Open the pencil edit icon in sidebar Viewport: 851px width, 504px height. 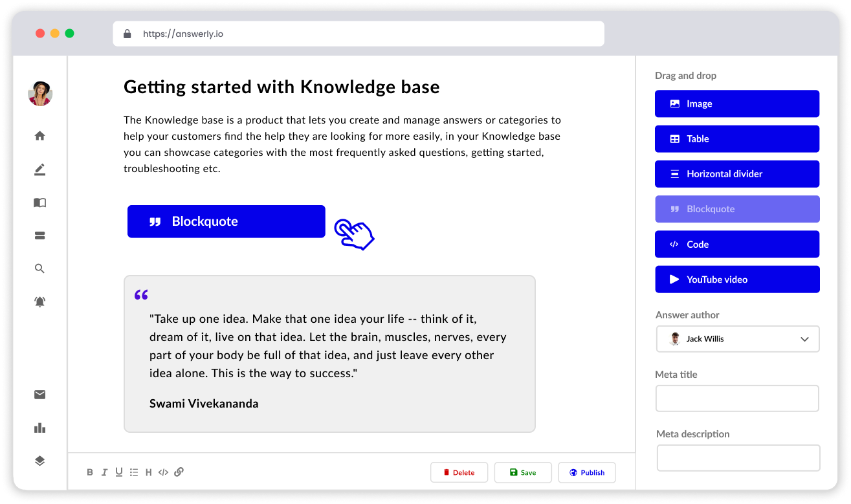(x=40, y=170)
